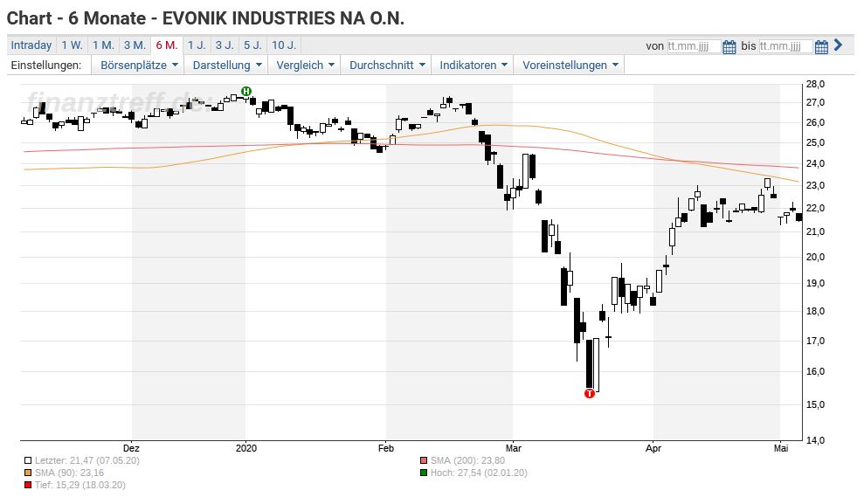Select the 3 J. time range tab
Viewport: 864px width, 504px height.
pyautogui.click(x=225, y=45)
